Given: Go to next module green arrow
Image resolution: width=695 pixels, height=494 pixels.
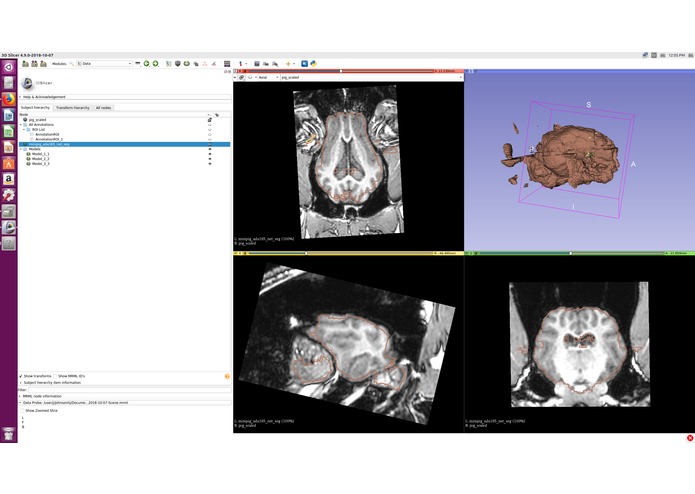Looking at the screenshot, I should coord(156,64).
